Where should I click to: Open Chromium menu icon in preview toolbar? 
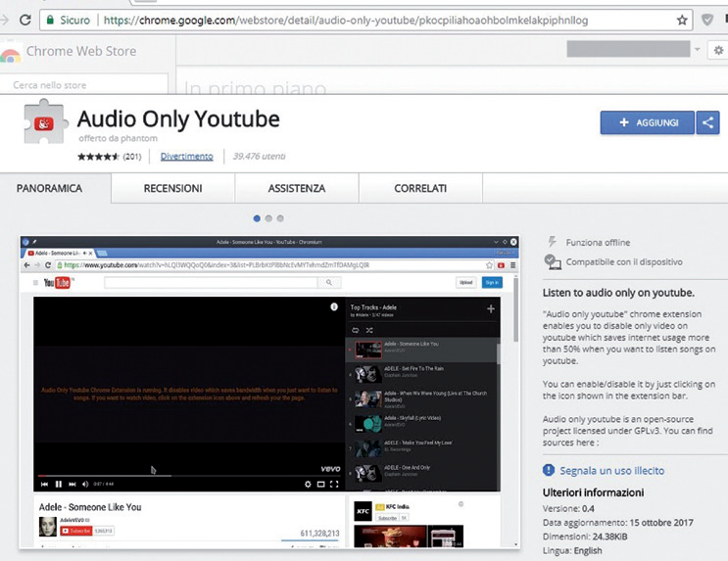513,265
